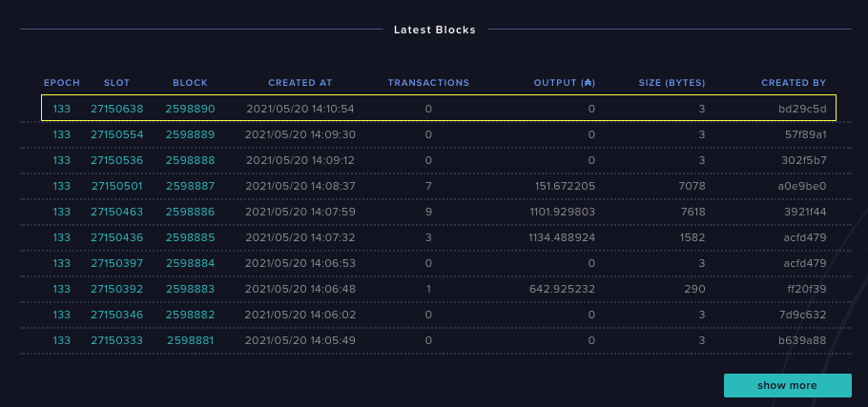The width and height of the screenshot is (868, 407).
Task: Open block 2598885 link
Action: (x=190, y=237)
